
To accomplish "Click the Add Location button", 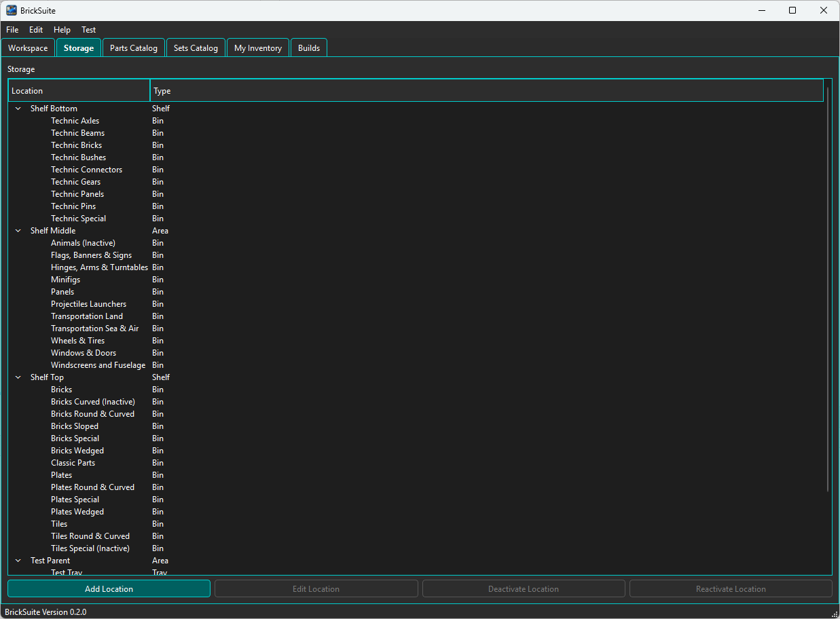I will [109, 589].
